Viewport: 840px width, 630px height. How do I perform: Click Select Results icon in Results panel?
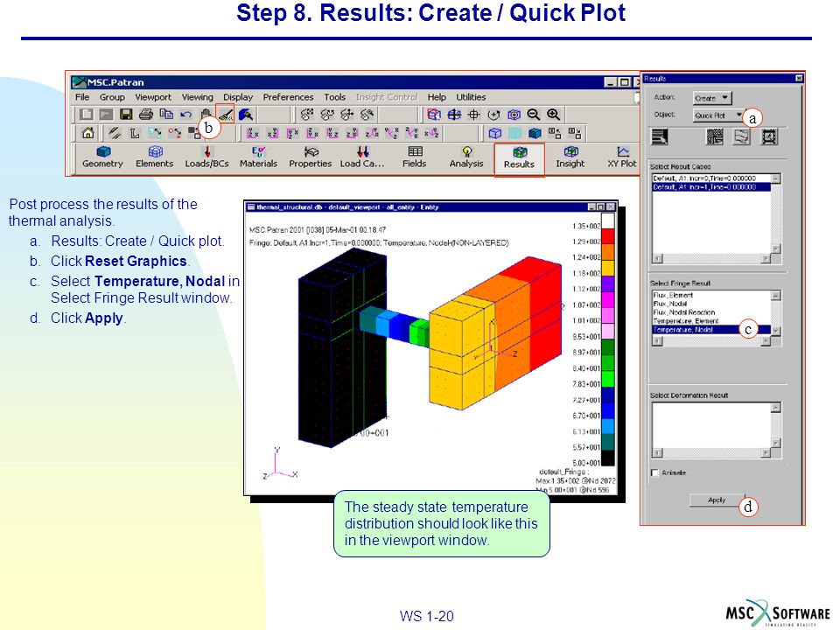660,137
